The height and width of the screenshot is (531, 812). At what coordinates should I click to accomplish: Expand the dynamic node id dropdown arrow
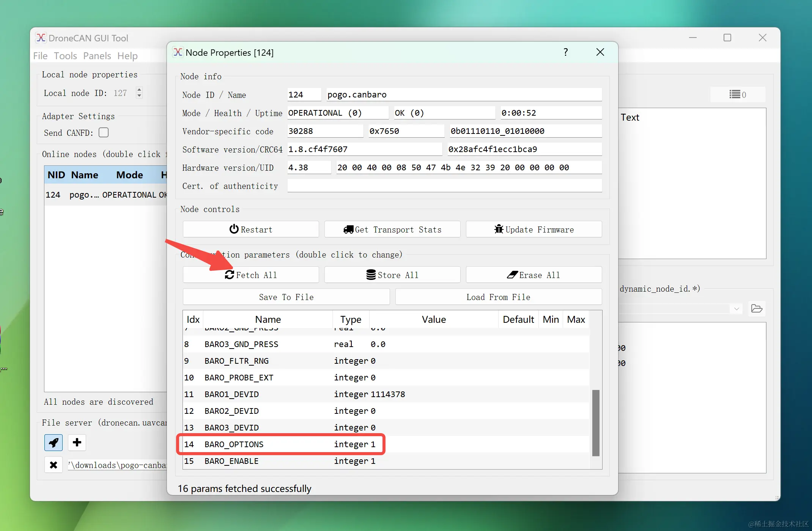click(736, 309)
